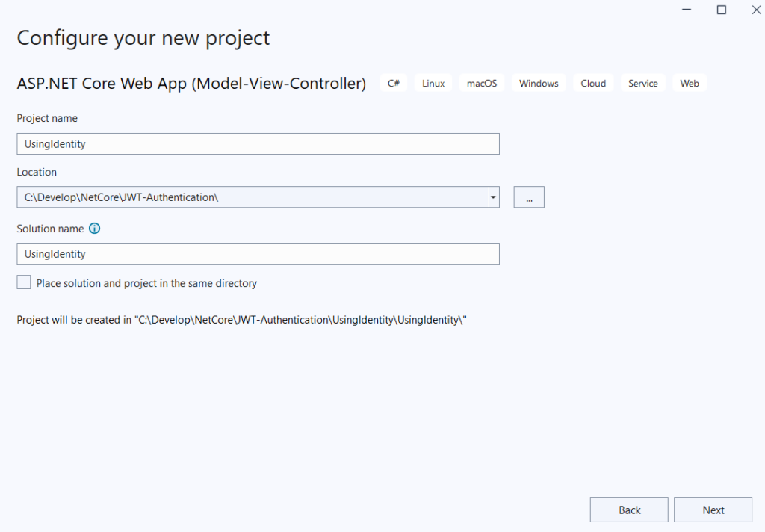Click into the Project name field
Viewport: 765px width, 532px height.
pyautogui.click(x=258, y=143)
